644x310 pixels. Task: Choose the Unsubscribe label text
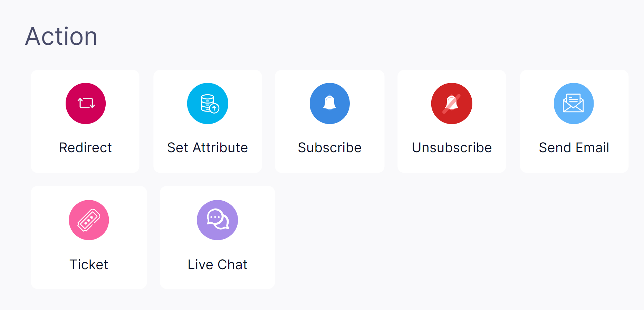(452, 148)
